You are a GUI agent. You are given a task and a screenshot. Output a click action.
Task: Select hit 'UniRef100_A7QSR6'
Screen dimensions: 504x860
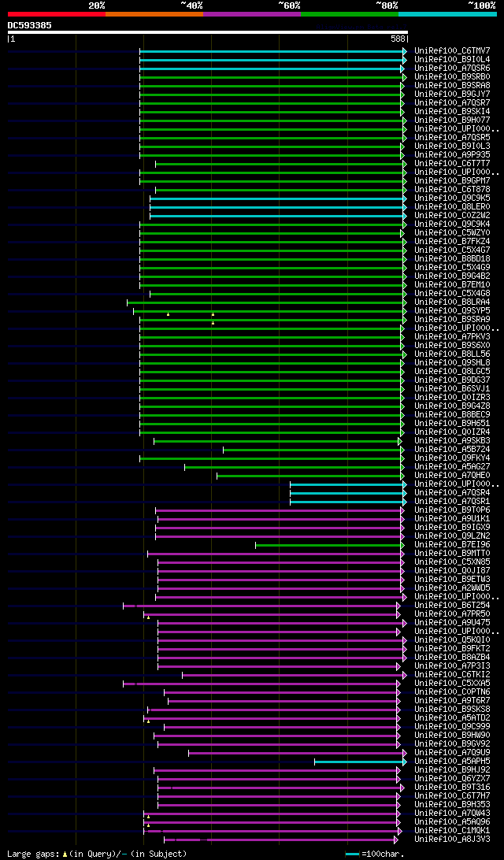point(452,69)
